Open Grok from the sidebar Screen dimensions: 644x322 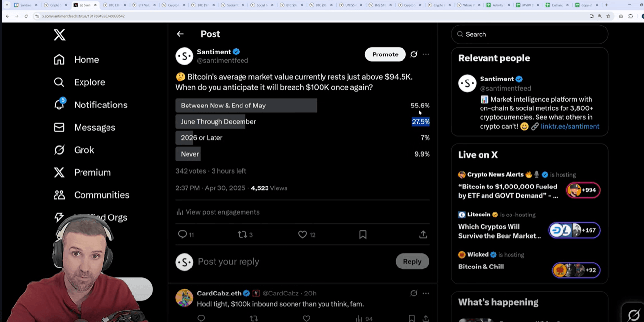[x=59, y=150]
